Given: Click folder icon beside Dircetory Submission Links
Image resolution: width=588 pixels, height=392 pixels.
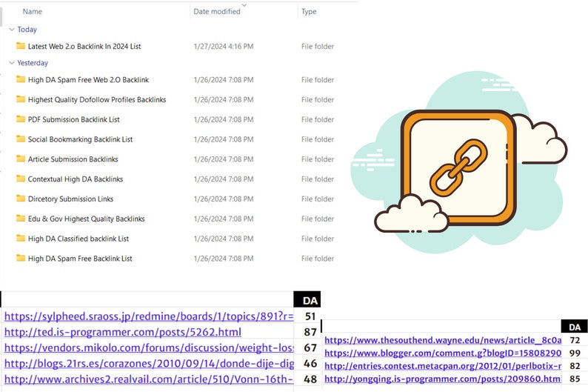Looking at the screenshot, I should pyautogui.click(x=21, y=199).
